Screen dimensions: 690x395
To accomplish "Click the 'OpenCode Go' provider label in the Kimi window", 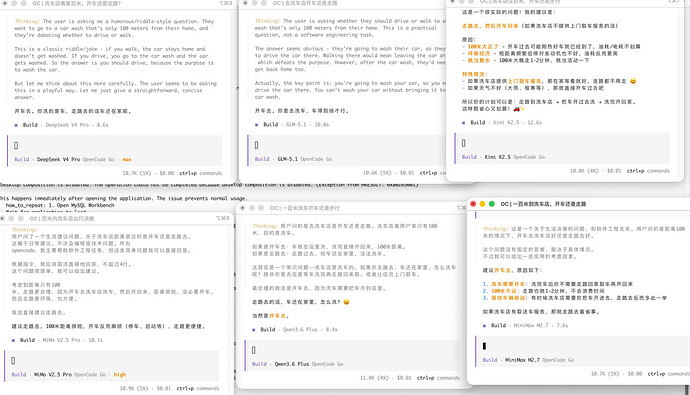I will click(529, 157).
